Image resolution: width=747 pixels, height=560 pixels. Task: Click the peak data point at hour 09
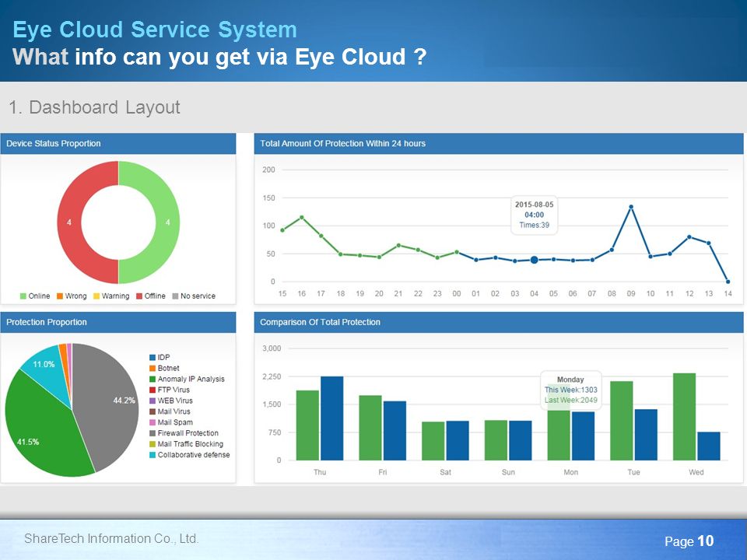tap(631, 207)
